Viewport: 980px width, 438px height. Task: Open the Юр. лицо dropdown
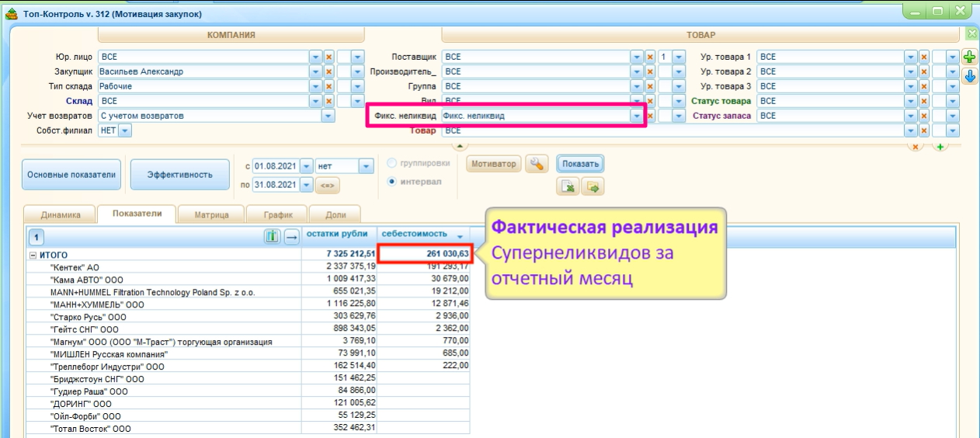(315, 57)
